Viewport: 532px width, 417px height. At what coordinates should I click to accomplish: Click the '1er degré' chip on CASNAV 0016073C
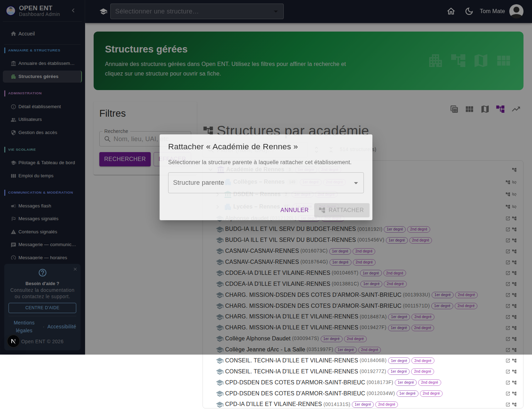[340, 251]
